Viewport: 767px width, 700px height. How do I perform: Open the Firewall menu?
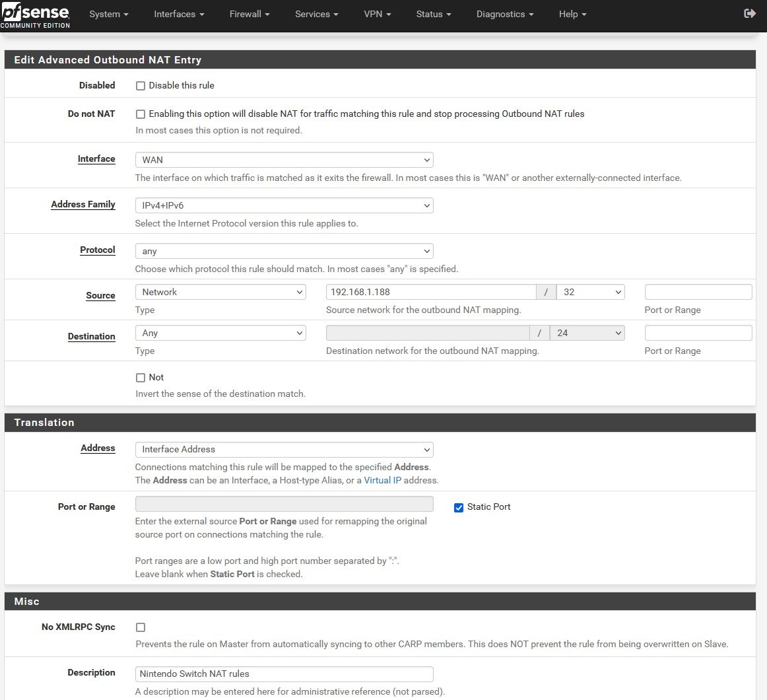click(x=249, y=14)
